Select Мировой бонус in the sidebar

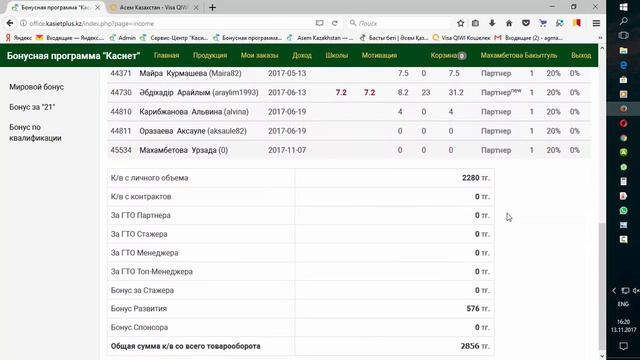pyautogui.click(x=36, y=87)
